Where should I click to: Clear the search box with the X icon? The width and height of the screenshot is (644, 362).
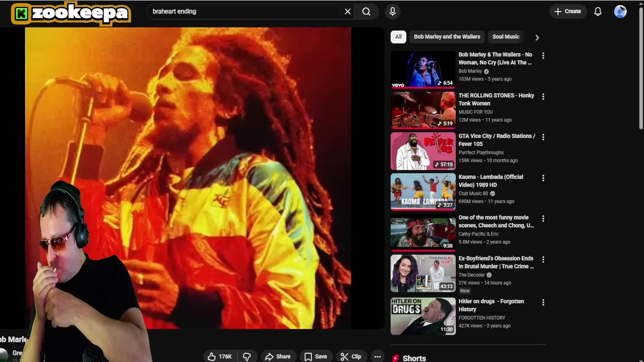348,12
